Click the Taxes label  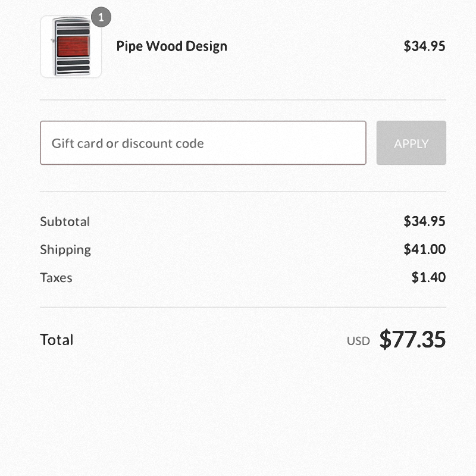(56, 278)
